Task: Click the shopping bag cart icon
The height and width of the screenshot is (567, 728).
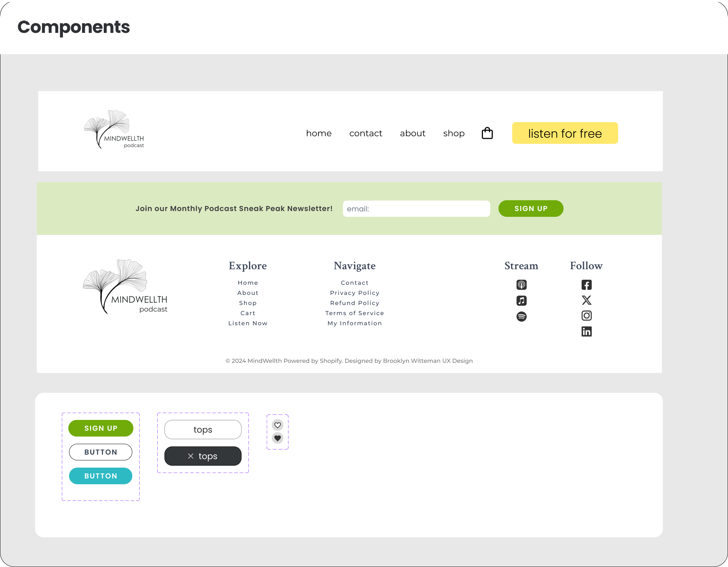Action: 487,133
